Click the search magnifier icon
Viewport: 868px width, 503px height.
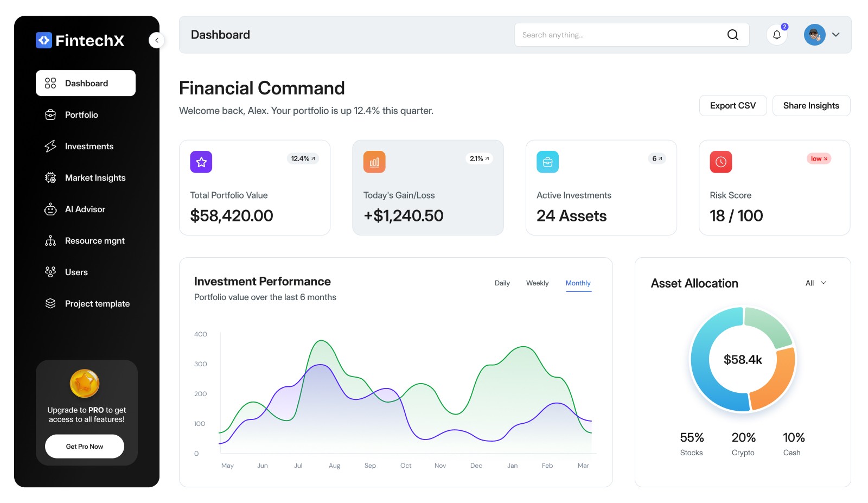[732, 34]
